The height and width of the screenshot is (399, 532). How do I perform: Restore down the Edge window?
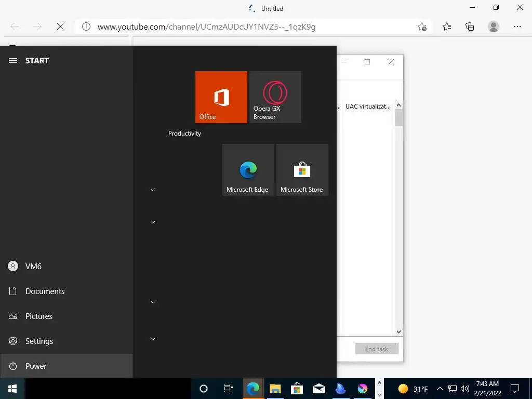pyautogui.click(x=496, y=7)
